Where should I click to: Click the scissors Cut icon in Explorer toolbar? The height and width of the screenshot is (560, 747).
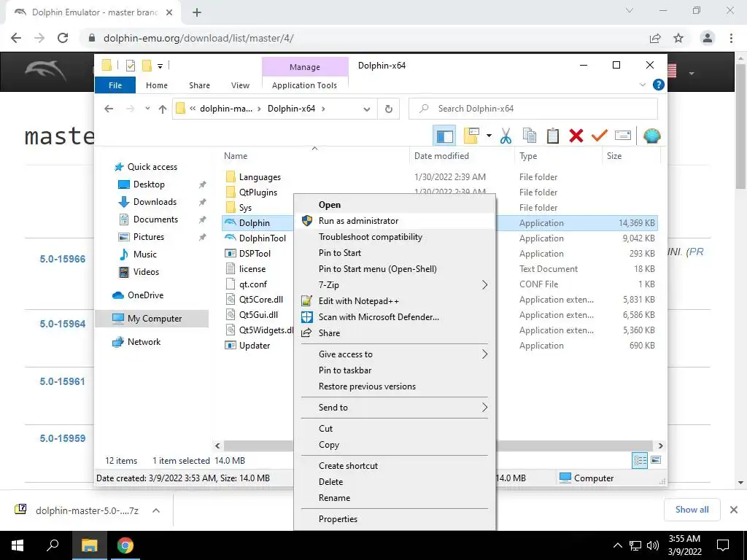(x=506, y=136)
